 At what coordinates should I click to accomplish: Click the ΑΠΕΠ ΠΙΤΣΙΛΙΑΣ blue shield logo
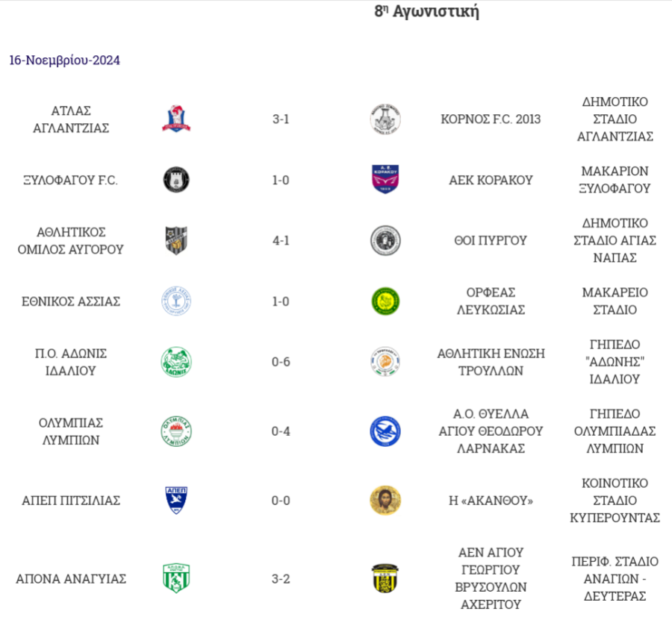tap(176, 500)
